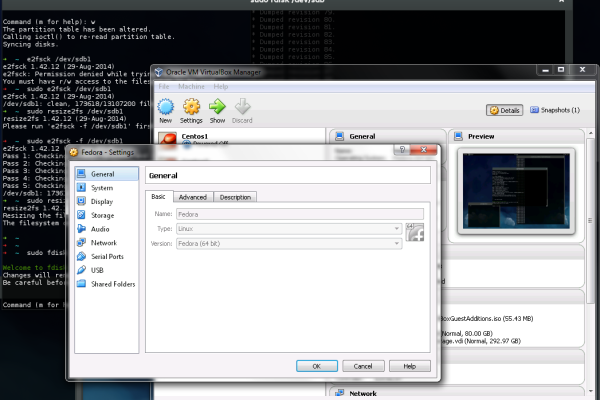Toggle the Details view button
The height and width of the screenshot is (400, 600).
[505, 110]
